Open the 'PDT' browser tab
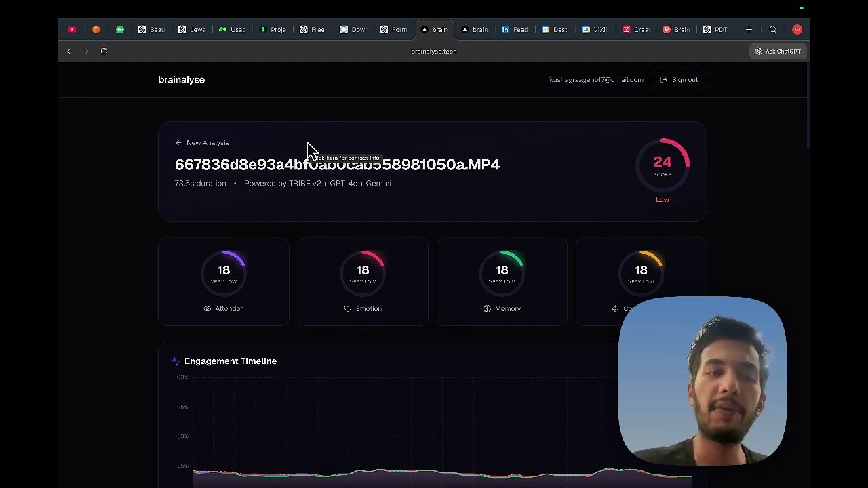The width and height of the screenshot is (868, 488). [x=716, y=29]
